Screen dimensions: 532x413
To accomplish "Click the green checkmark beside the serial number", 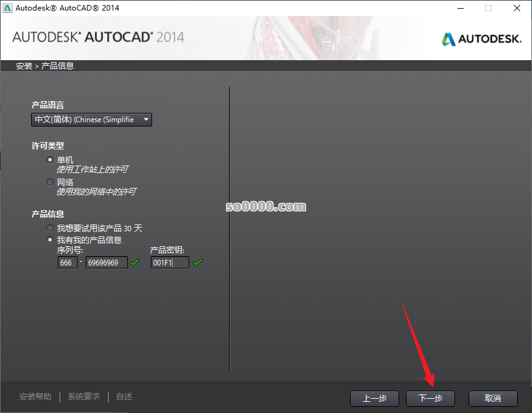I will point(134,262).
